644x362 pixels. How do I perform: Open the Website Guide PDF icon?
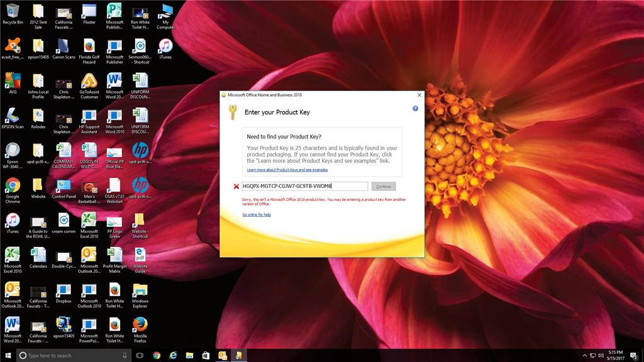pyautogui.click(x=140, y=260)
